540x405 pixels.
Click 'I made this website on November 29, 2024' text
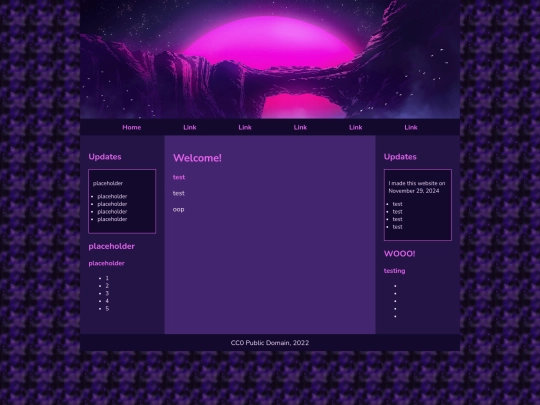coord(417,187)
